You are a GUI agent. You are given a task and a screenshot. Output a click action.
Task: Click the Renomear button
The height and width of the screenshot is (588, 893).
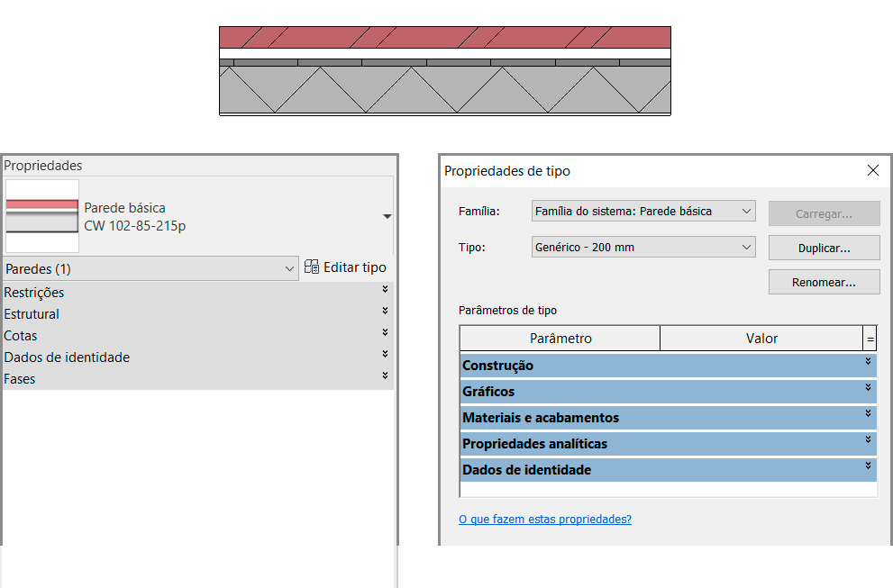tap(823, 281)
